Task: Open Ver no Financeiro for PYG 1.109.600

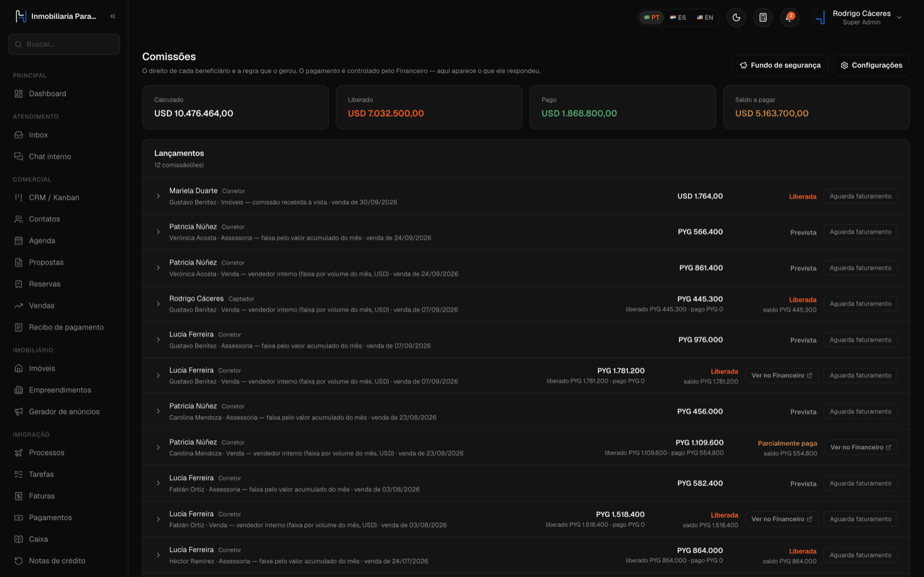Action: coord(861,448)
